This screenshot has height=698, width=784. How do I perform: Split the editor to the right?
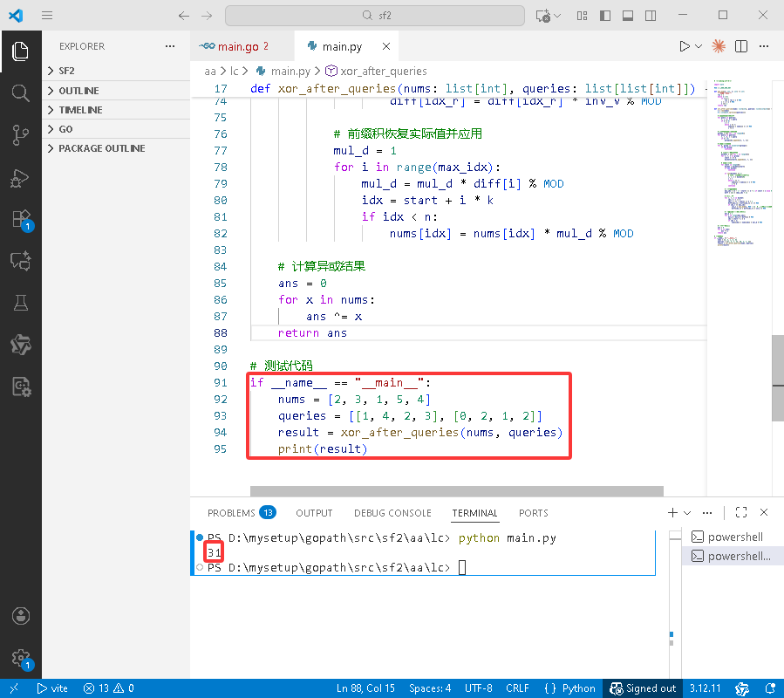coord(741,46)
